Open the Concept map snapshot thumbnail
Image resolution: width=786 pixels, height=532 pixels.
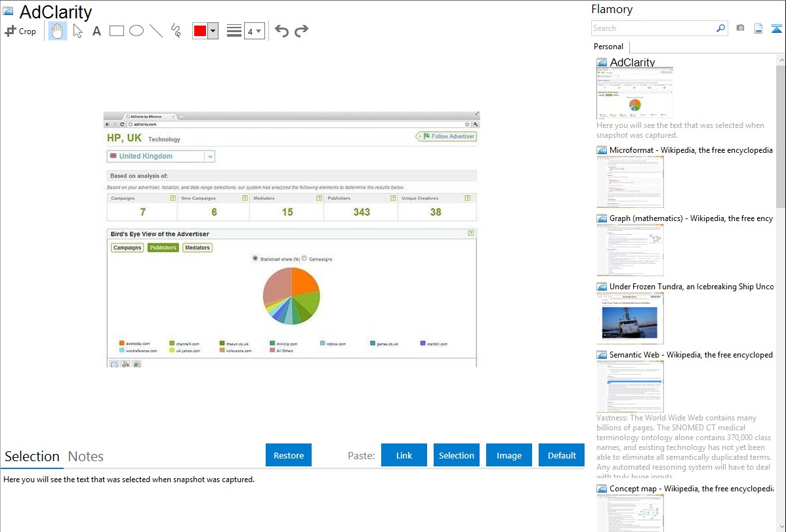(x=630, y=512)
